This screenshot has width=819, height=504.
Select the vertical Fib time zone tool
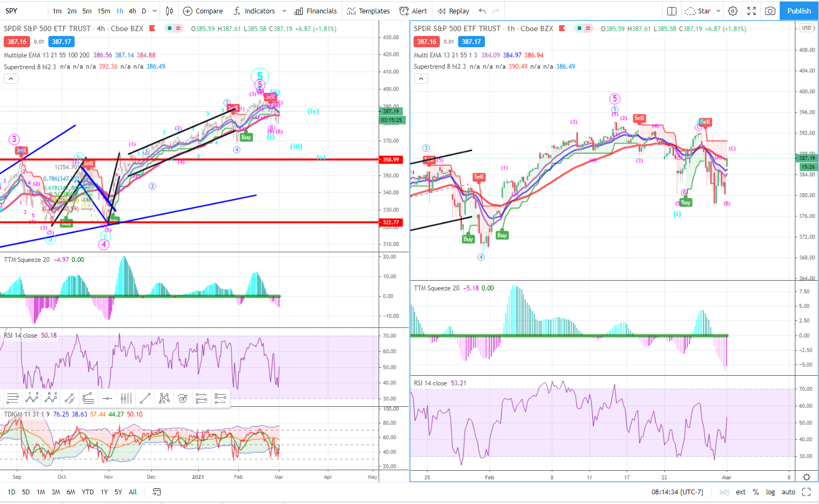pos(126,398)
